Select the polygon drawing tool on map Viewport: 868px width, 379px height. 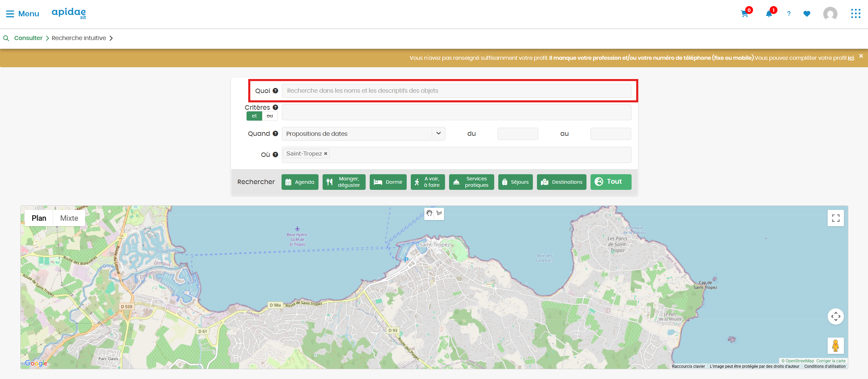[x=439, y=213]
